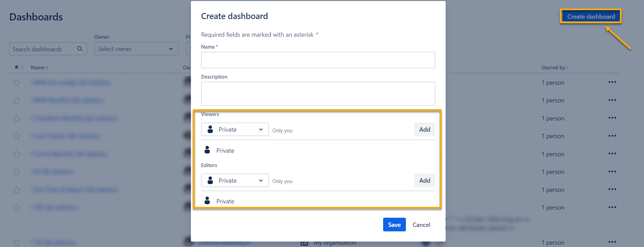Open the more actions menu for first dashboard
This screenshot has width=644, height=247.
coord(612,82)
